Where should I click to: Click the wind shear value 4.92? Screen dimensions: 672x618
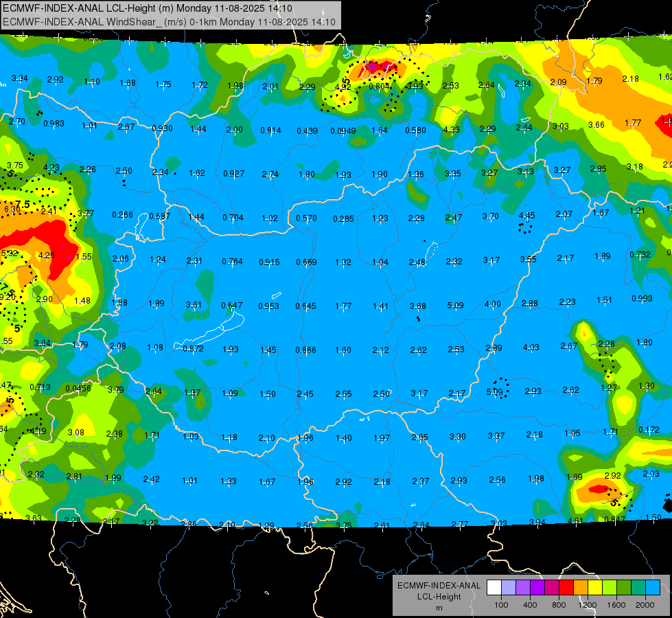pos(343,87)
